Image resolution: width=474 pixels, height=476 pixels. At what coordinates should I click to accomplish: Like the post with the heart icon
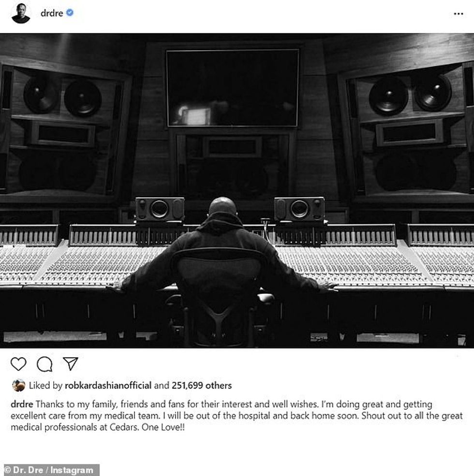pyautogui.click(x=18, y=364)
